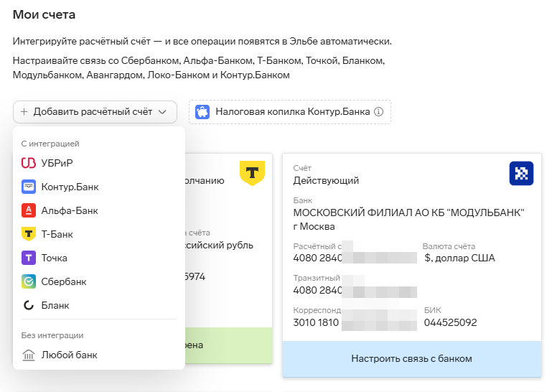Click the Сбербанк logo icon
This screenshot has height=392, width=552.
click(29, 281)
